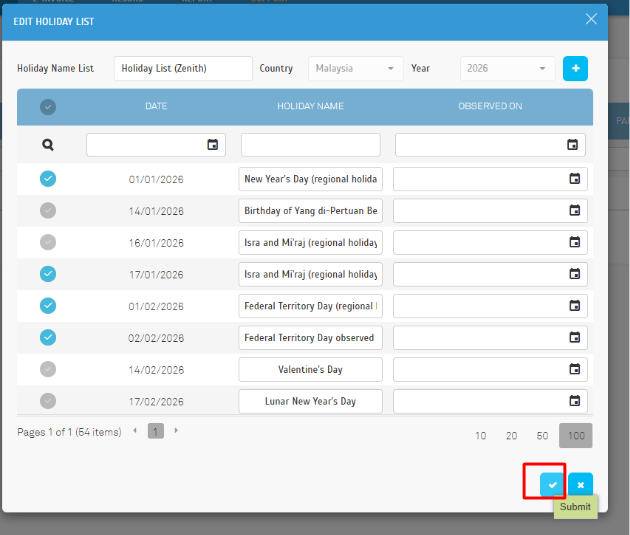Click the search magnifier icon in filter row
The width and height of the screenshot is (630, 535).
pyautogui.click(x=48, y=145)
